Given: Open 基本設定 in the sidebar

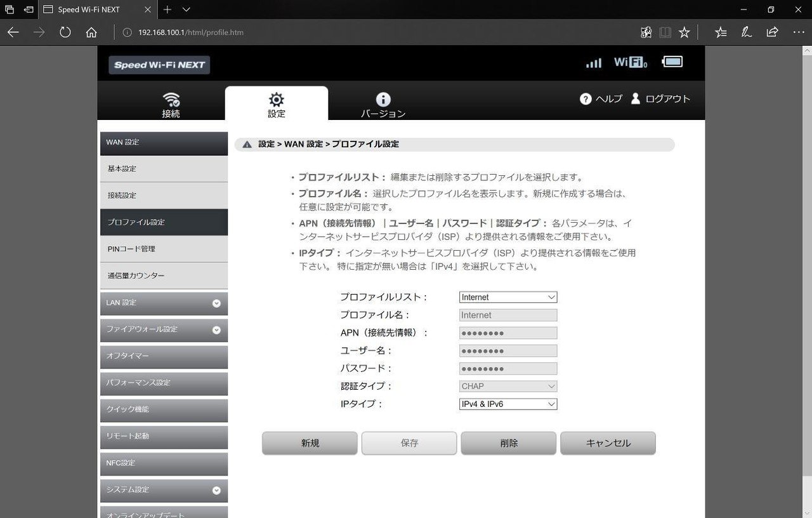Looking at the screenshot, I should 164,169.
